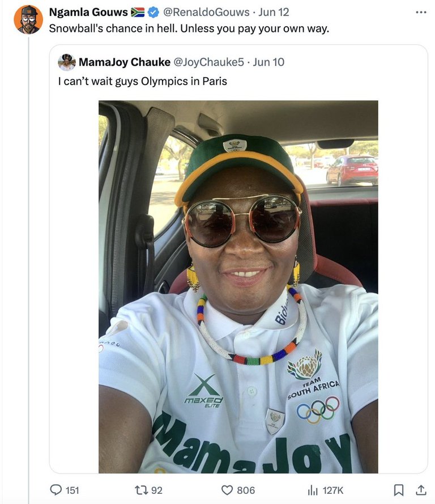Click the repost icon with 92 reposts
Image resolution: width=435 pixels, height=504 pixels.
[140, 490]
